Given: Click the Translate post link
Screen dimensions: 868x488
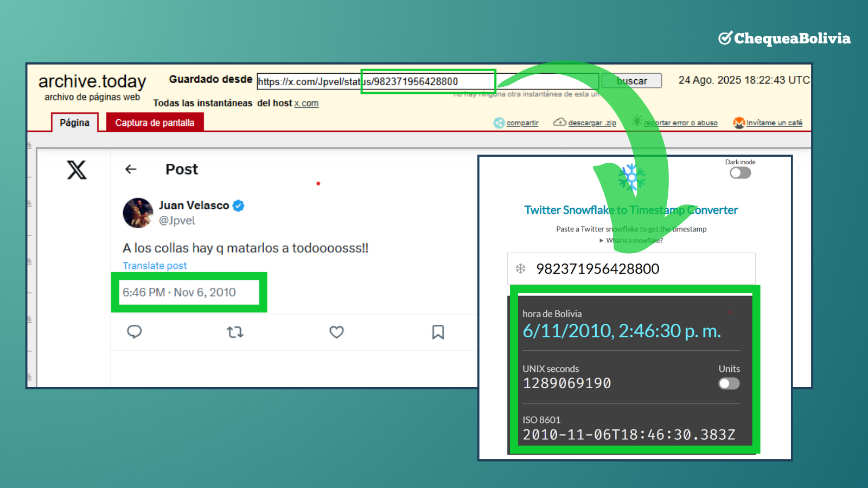Looking at the screenshot, I should coord(155,266).
